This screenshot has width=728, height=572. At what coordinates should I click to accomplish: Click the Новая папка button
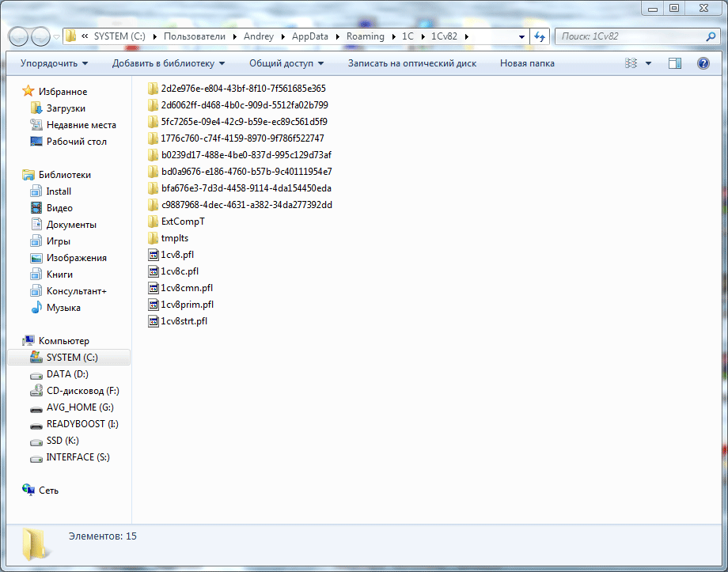527,63
